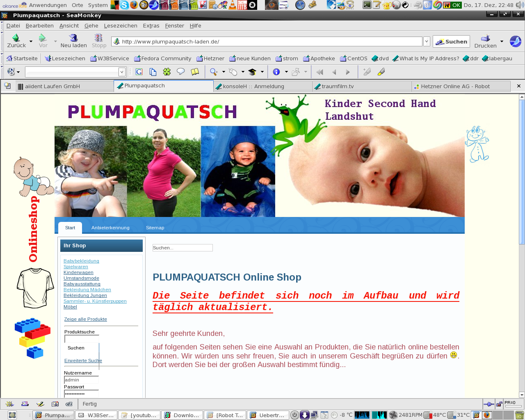Select the Sitemap page tab
Screen dimensions: 525x420
155,228
